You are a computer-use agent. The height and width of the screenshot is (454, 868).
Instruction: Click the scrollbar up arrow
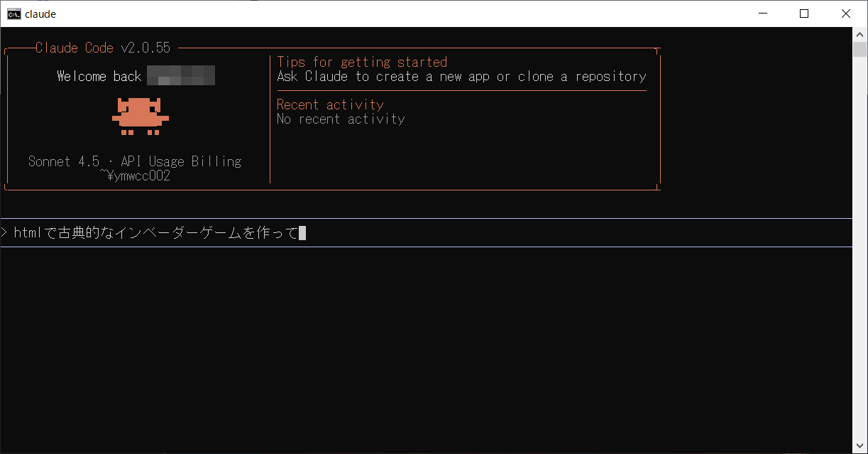(859, 34)
